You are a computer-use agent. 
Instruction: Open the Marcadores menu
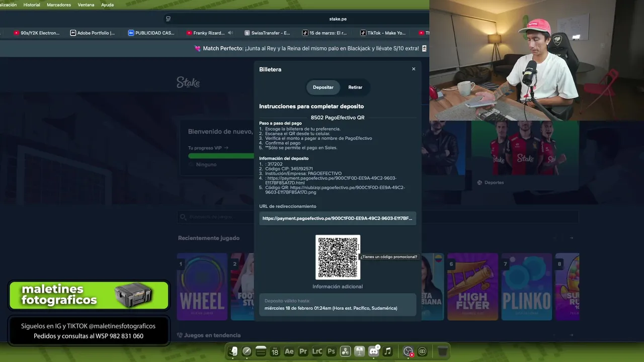(59, 5)
